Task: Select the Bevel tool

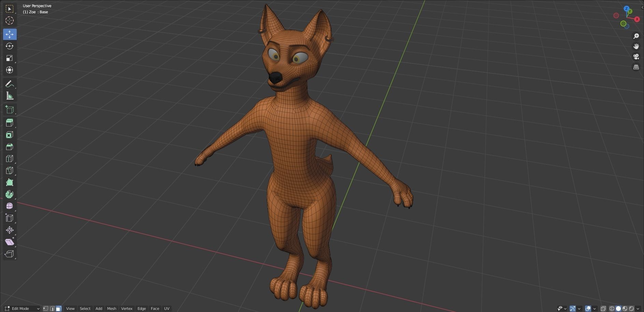Action: pyautogui.click(x=10, y=147)
